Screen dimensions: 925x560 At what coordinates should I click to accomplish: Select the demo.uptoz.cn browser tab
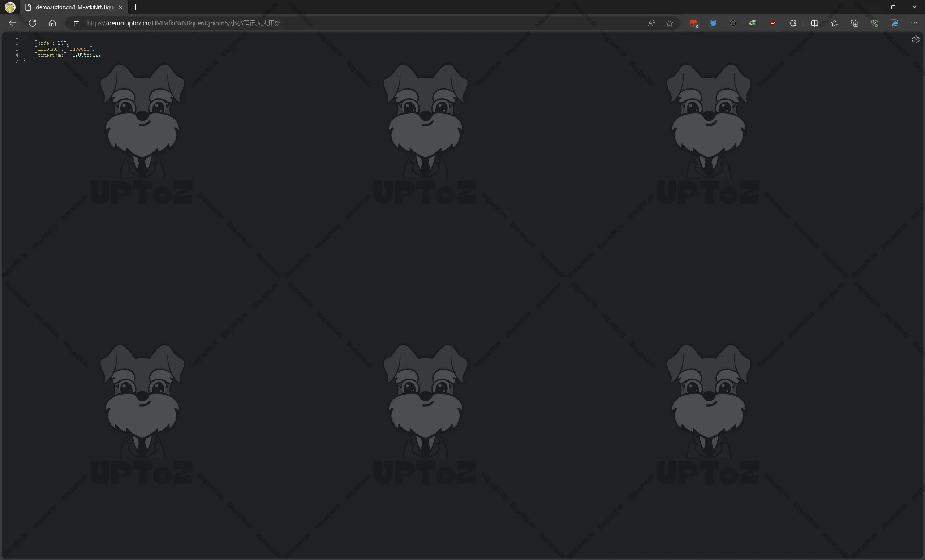[x=74, y=7]
